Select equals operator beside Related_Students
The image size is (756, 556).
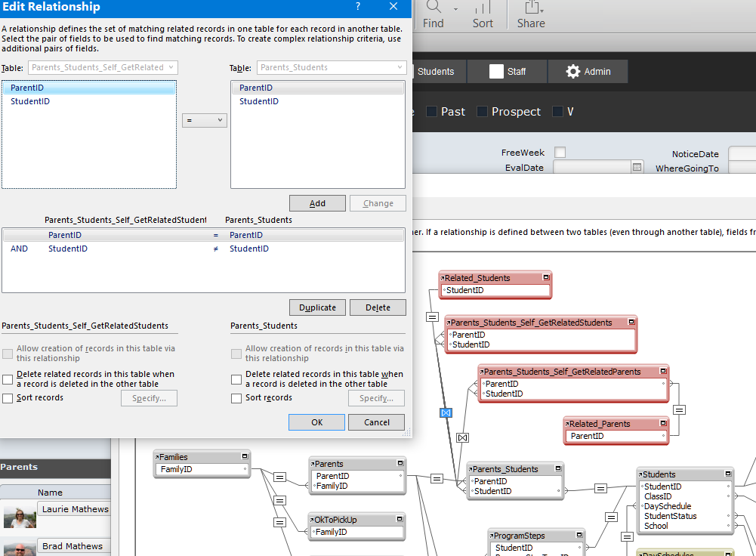433,317
